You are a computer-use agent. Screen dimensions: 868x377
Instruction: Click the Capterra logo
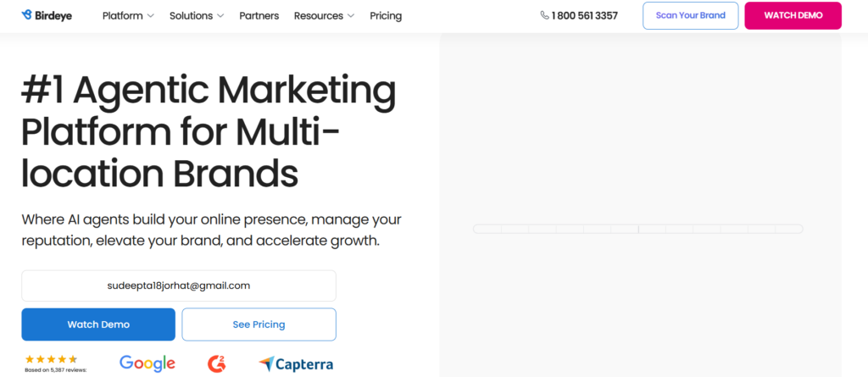[x=296, y=364]
